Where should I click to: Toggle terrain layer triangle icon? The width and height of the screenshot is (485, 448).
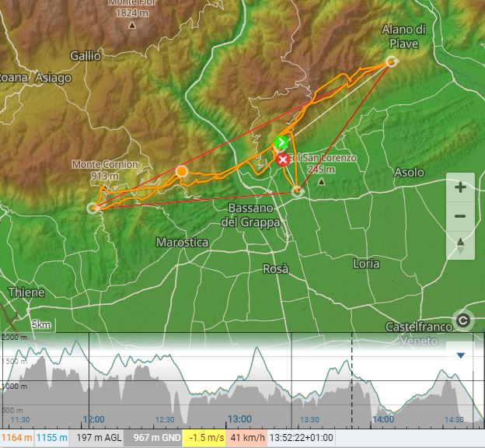460,245
